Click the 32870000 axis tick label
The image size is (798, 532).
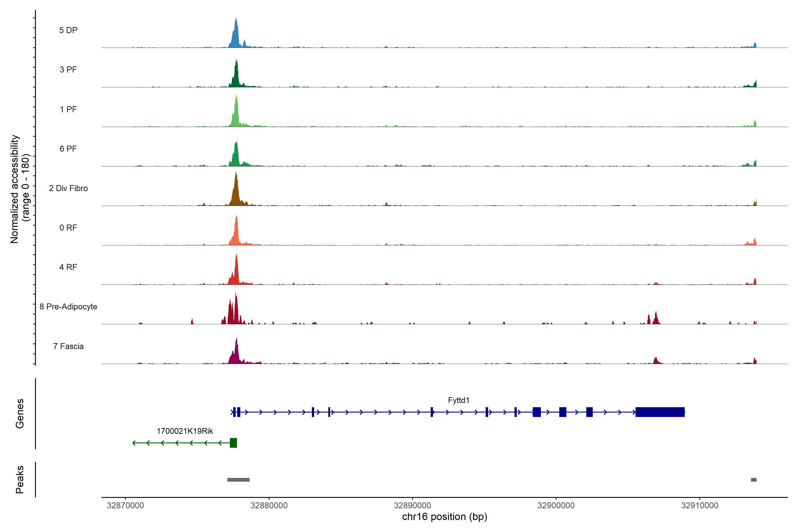tap(125, 506)
